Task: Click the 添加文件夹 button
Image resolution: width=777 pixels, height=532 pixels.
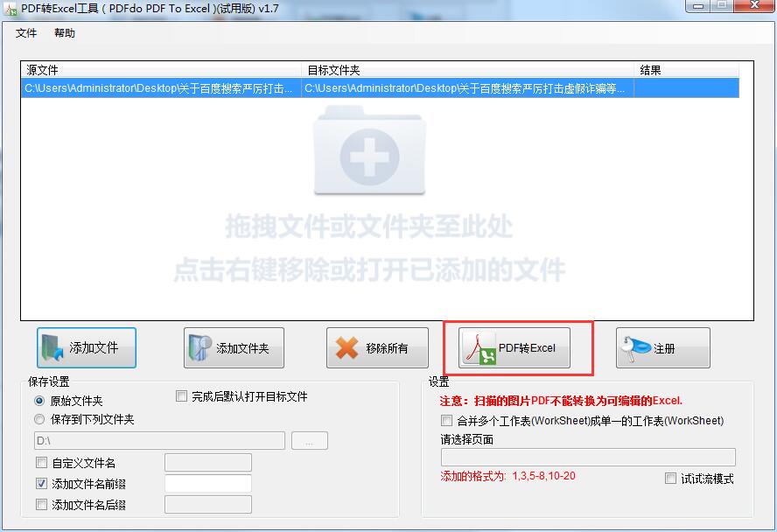Action: coord(234,347)
